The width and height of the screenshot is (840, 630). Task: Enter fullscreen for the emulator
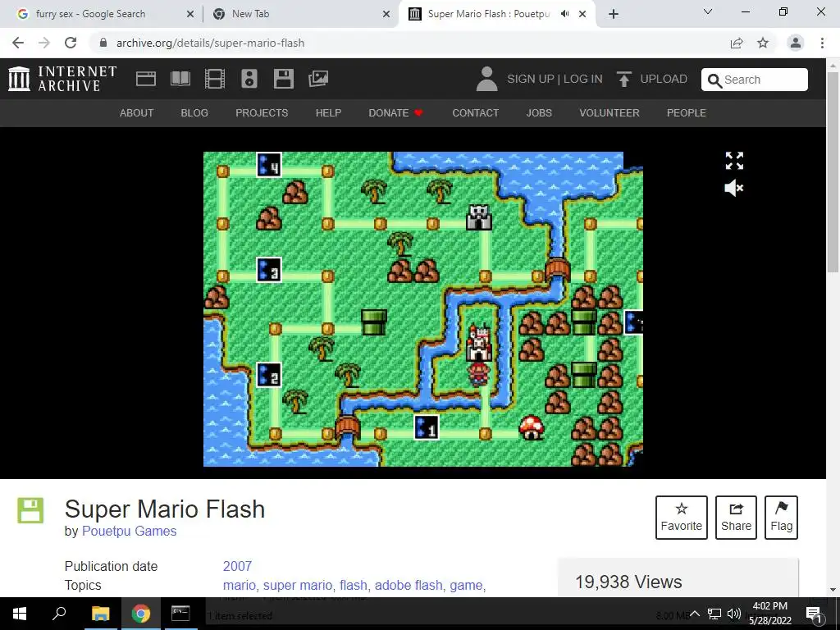tap(734, 160)
